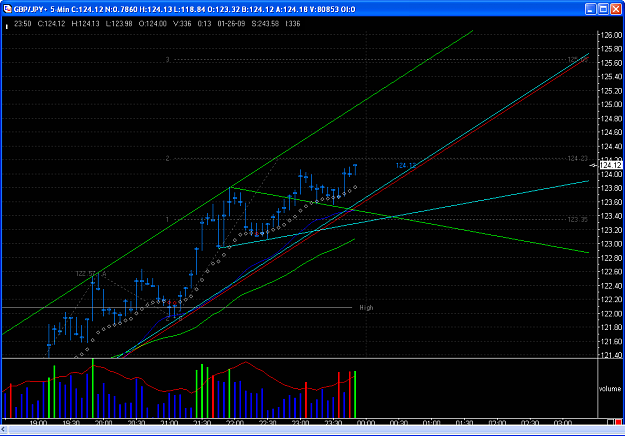
Task: Click the GBP/JPY+ 5-Min title bar text
Action: 41,9
